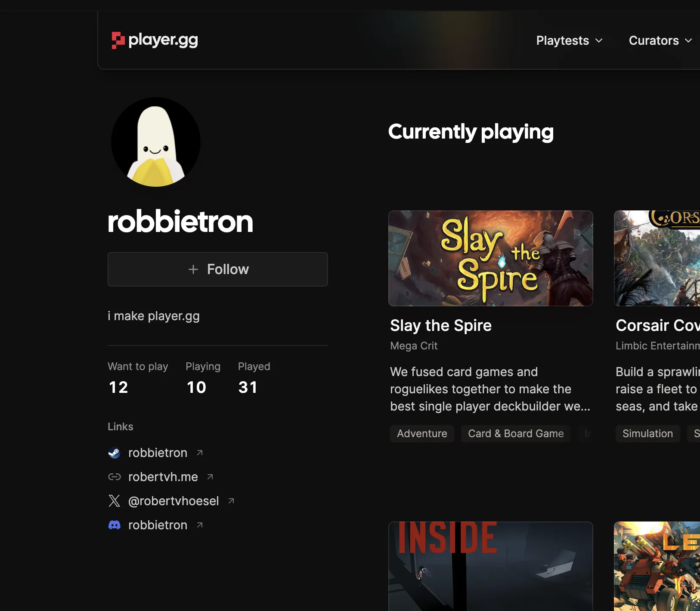Open the Curators menu

click(660, 40)
